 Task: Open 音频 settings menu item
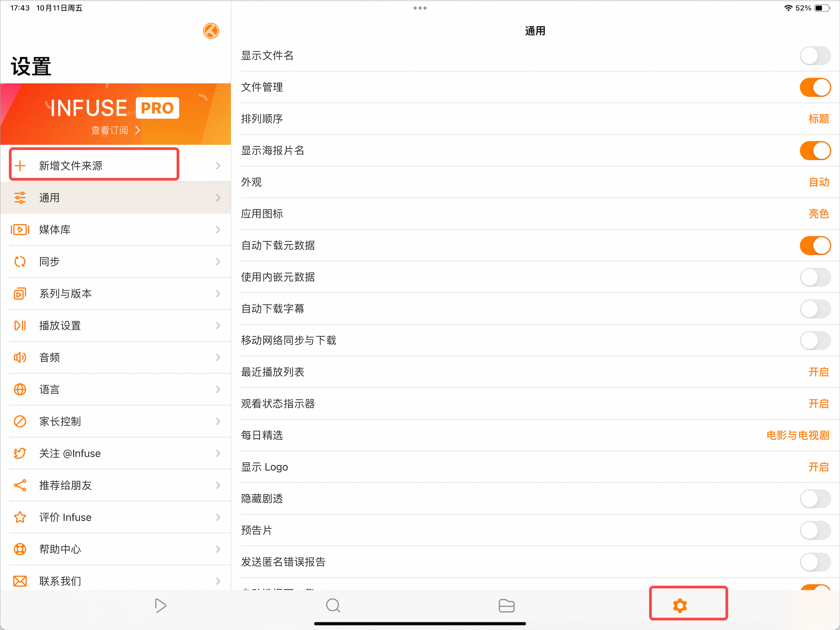click(x=116, y=357)
